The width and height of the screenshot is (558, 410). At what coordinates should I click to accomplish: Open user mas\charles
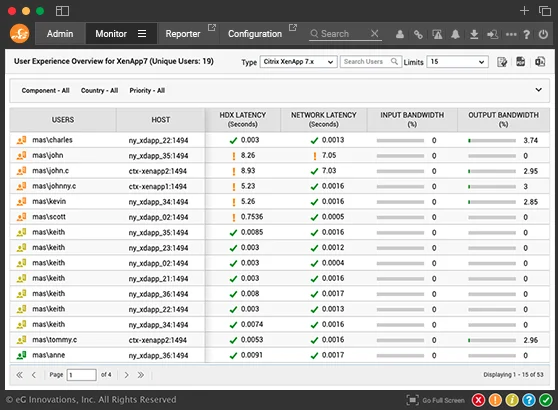(52, 140)
